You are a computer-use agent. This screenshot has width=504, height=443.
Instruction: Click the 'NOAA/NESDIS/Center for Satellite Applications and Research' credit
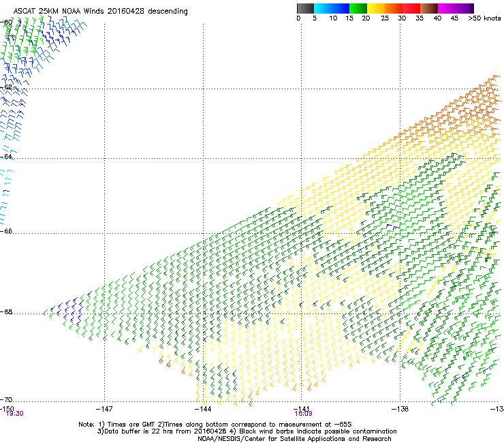[x=294, y=439]
